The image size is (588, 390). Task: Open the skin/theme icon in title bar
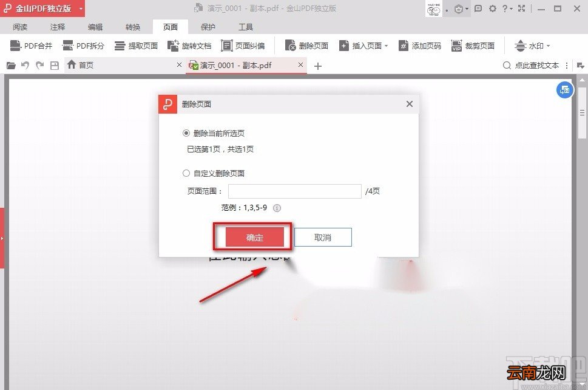459,9
